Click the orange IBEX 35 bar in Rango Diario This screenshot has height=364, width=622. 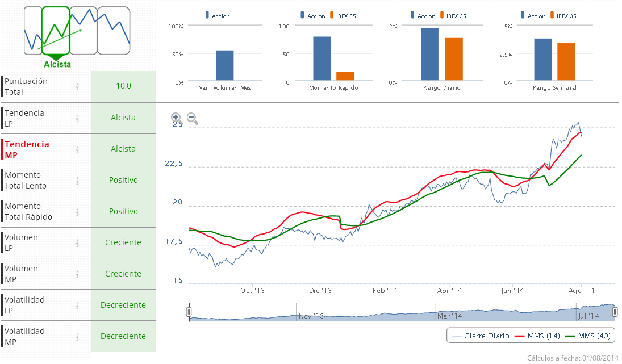tap(454, 59)
